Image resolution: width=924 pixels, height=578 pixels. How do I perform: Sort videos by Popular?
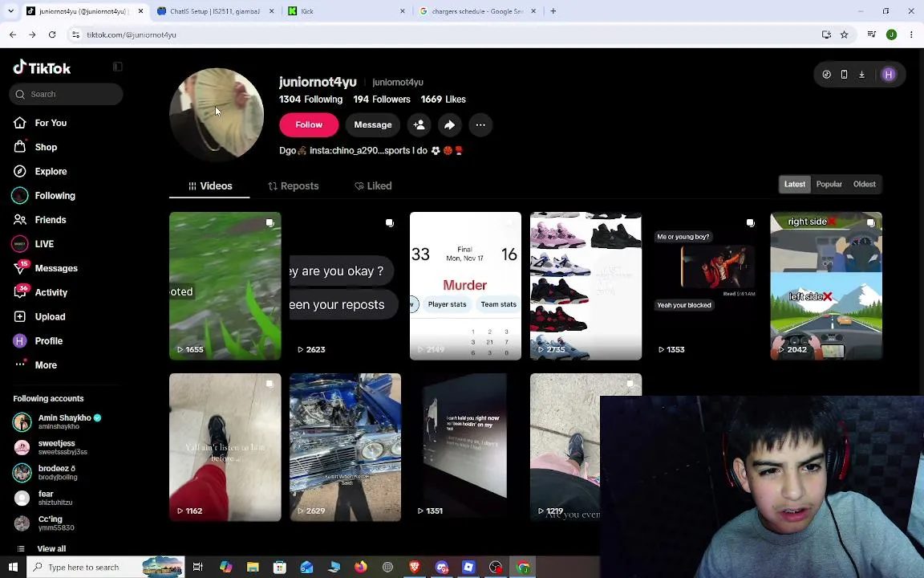click(829, 184)
